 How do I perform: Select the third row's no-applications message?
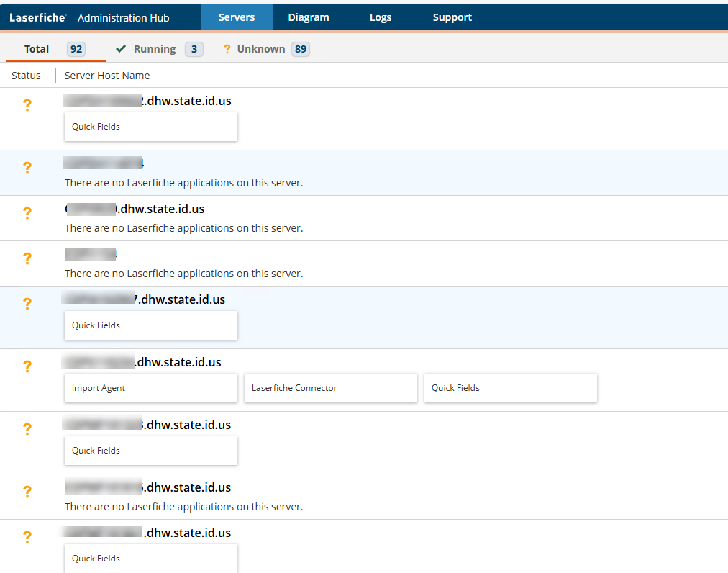[184, 228]
